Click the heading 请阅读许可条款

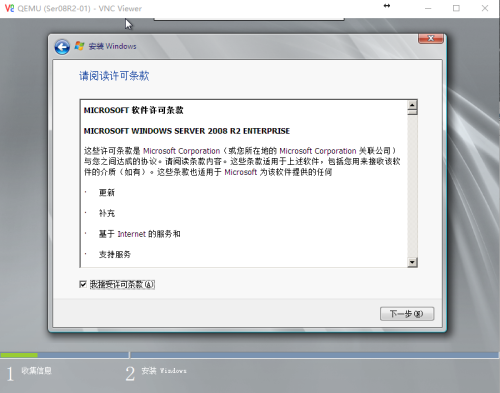114,76
